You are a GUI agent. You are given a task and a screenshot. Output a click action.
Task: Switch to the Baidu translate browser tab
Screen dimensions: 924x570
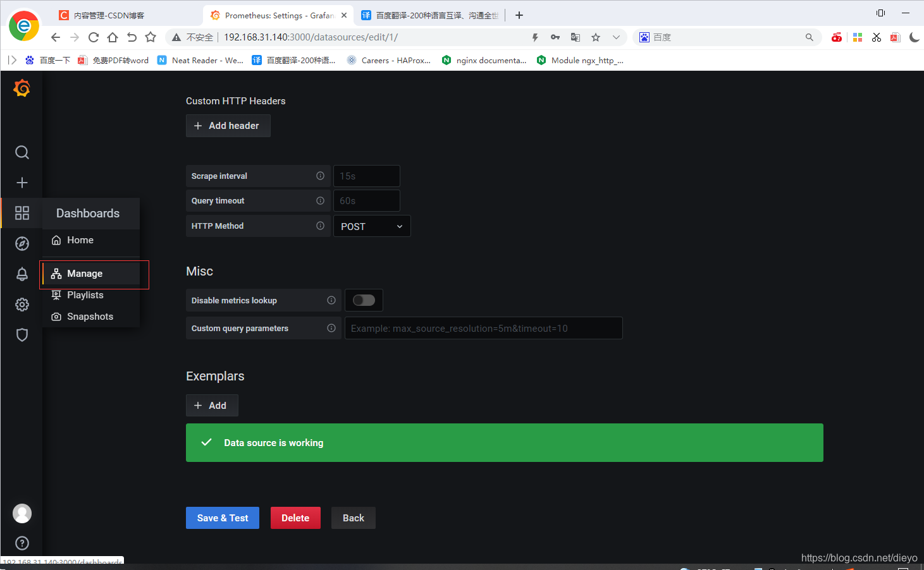[x=430, y=15]
